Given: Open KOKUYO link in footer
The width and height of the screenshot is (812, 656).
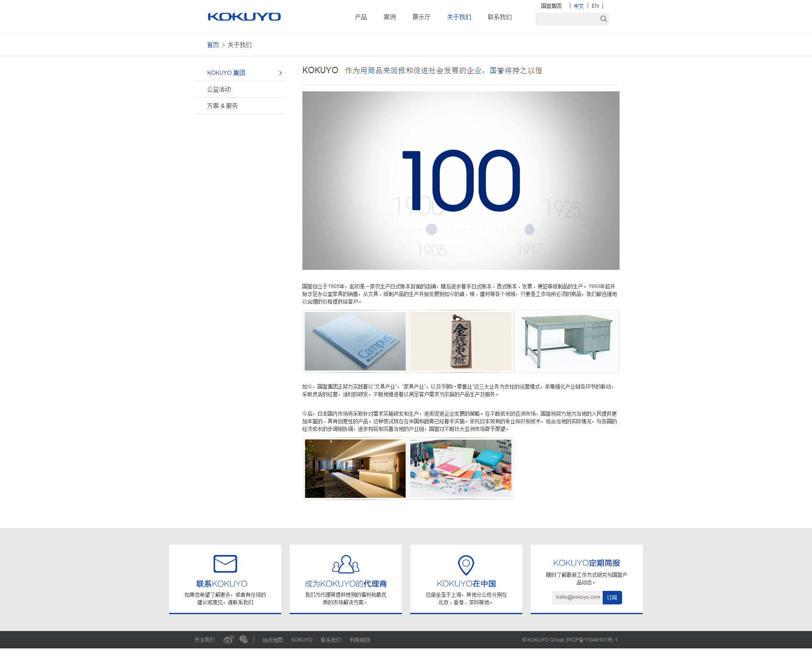Looking at the screenshot, I should point(302,640).
